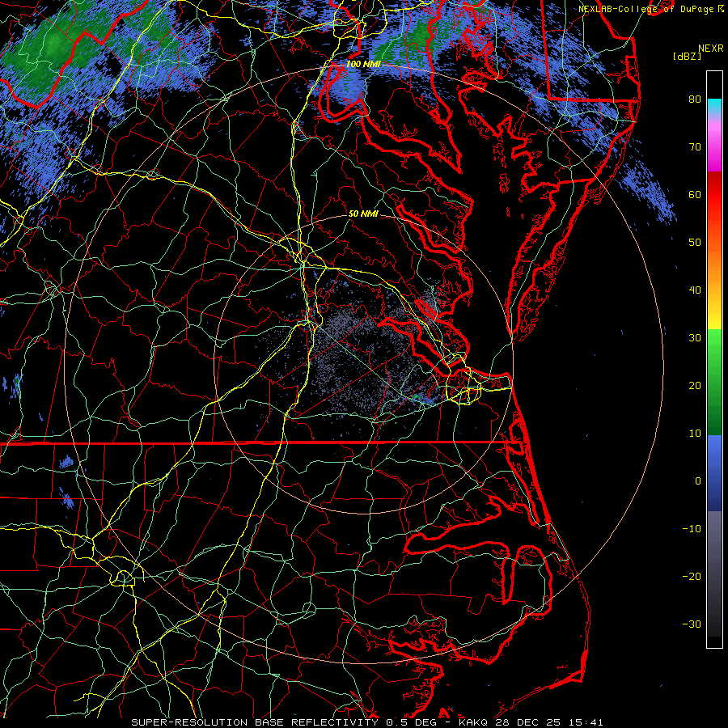Pick the cyan segment atop the color bar
The image size is (728, 728).
tap(714, 106)
